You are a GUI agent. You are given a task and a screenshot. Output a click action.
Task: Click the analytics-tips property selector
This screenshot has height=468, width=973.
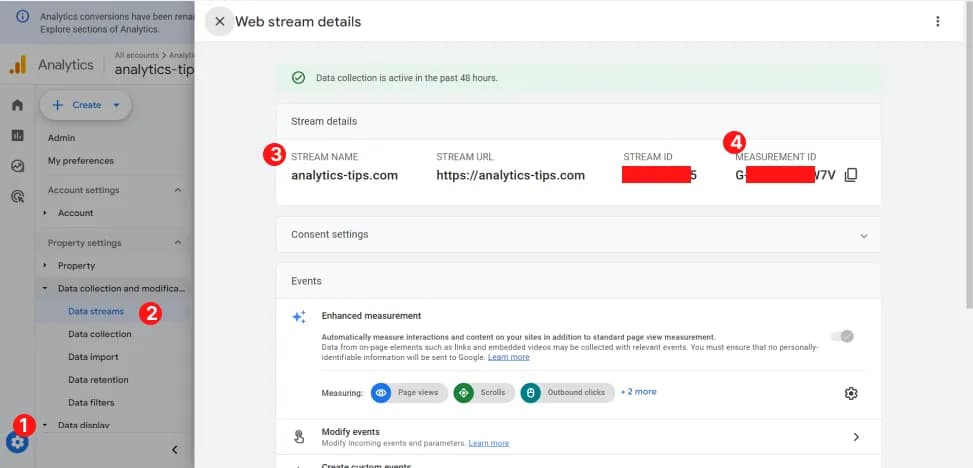coord(154,70)
